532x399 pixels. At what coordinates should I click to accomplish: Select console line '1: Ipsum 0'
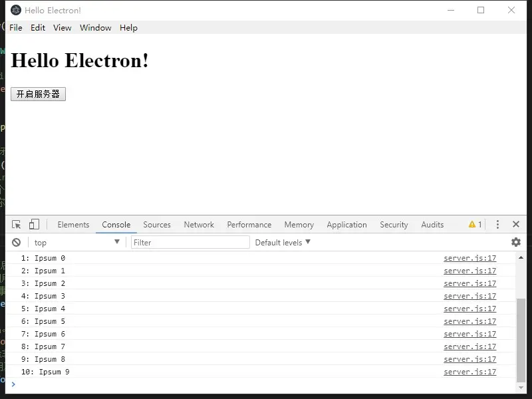(x=43, y=258)
